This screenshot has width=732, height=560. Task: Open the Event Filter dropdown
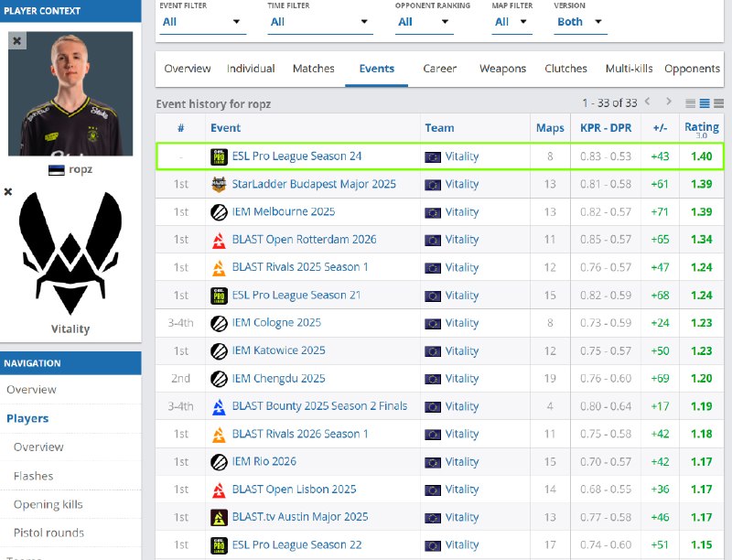pyautogui.click(x=202, y=22)
